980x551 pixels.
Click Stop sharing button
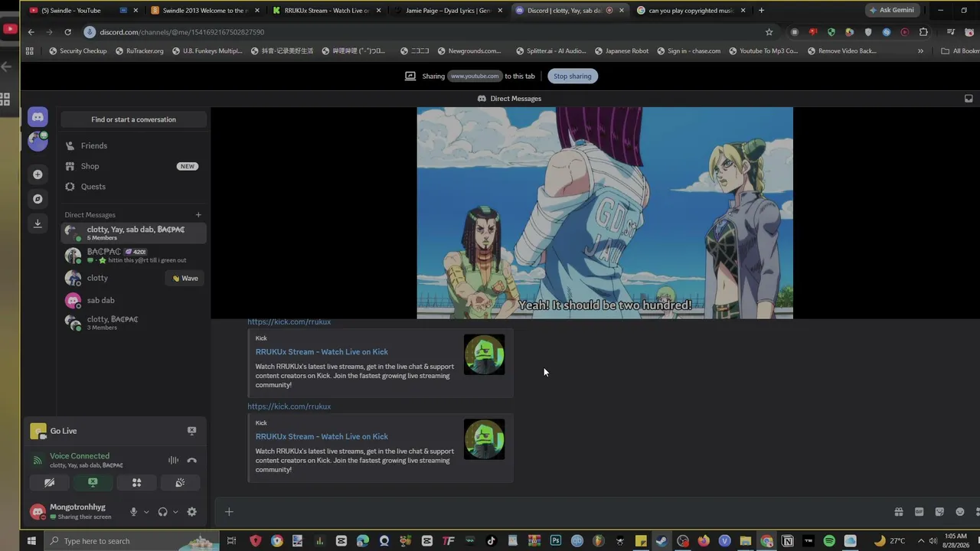(573, 76)
